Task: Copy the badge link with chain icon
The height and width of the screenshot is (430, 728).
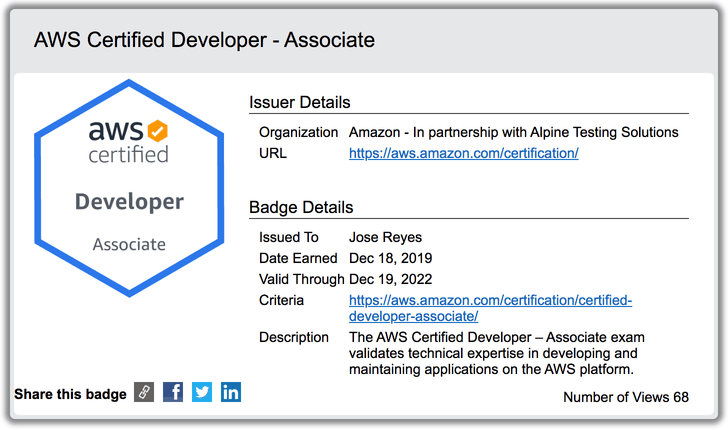Action: [x=144, y=392]
